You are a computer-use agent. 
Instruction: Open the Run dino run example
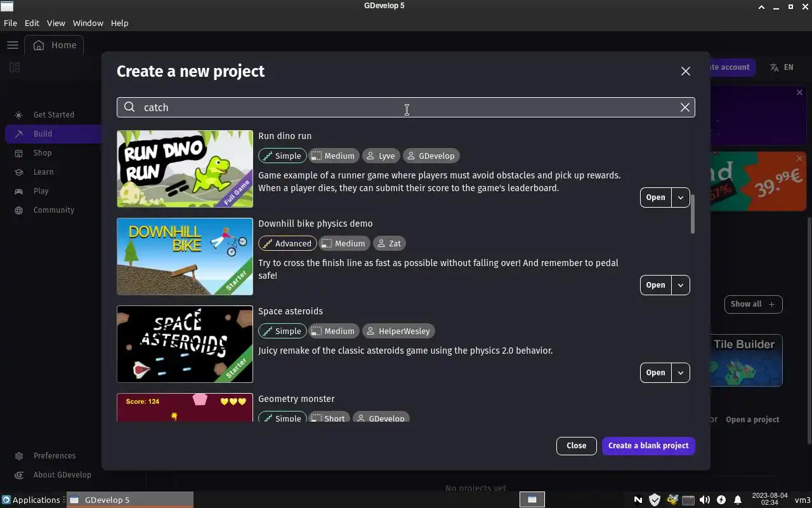point(655,197)
